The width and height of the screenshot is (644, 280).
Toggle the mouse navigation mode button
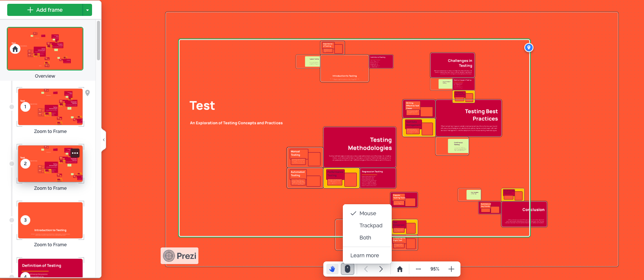coord(347,269)
